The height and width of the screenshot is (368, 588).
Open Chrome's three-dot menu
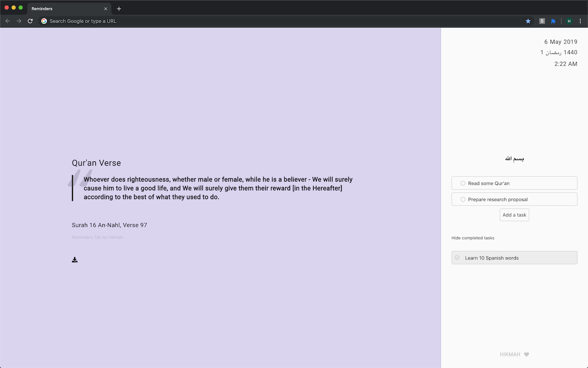pos(580,21)
